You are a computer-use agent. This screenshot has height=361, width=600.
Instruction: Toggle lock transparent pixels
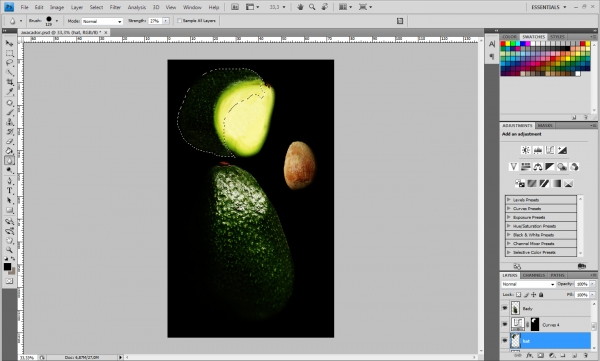click(518, 295)
